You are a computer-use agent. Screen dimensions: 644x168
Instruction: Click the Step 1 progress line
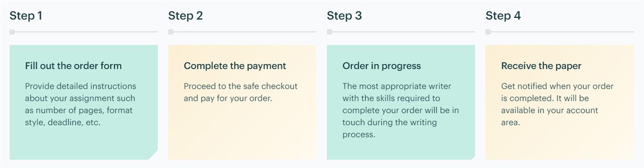click(84, 32)
